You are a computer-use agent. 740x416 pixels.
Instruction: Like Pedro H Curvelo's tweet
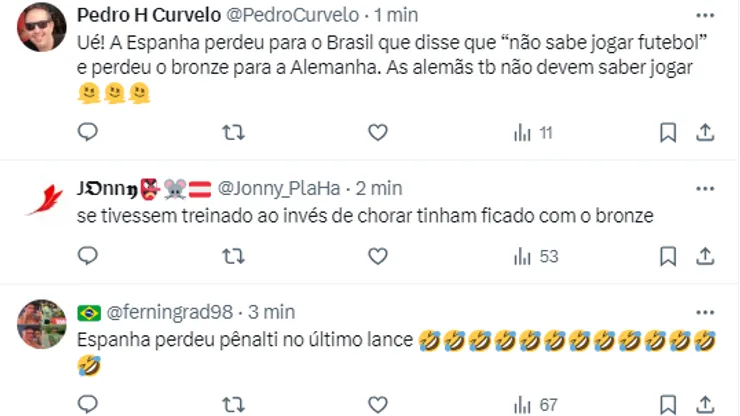[x=377, y=132]
